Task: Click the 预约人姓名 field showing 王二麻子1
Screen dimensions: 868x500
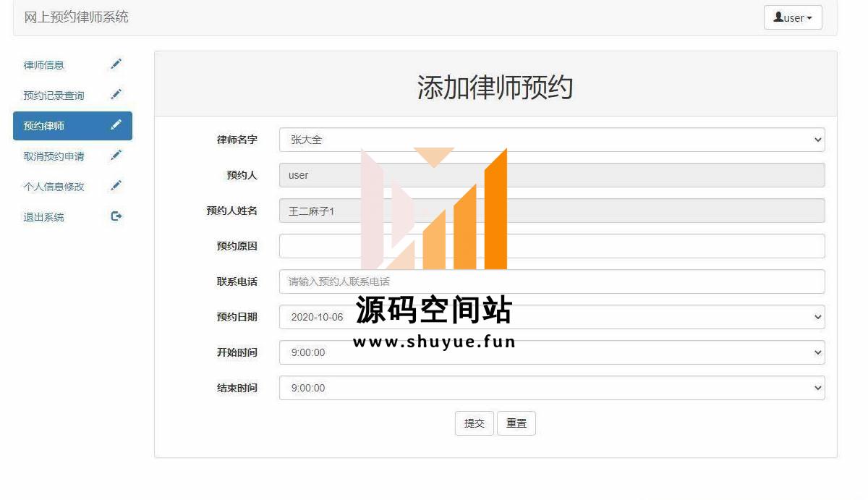Action: pos(552,211)
